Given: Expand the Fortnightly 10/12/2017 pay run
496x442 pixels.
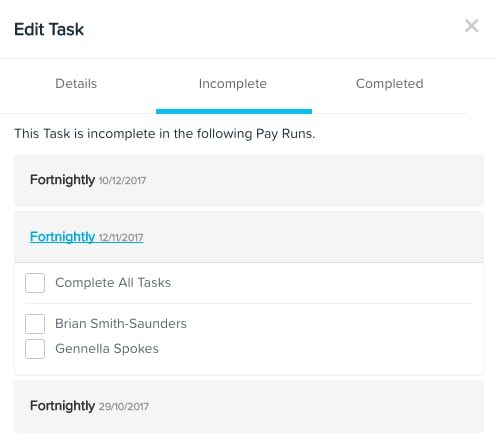Looking at the screenshot, I should pyautogui.click(x=88, y=180).
